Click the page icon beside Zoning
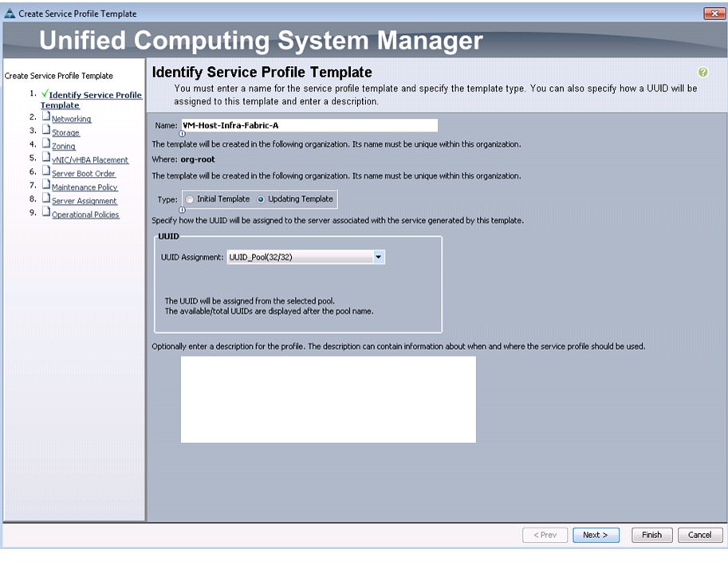728x573 pixels. [x=46, y=143]
